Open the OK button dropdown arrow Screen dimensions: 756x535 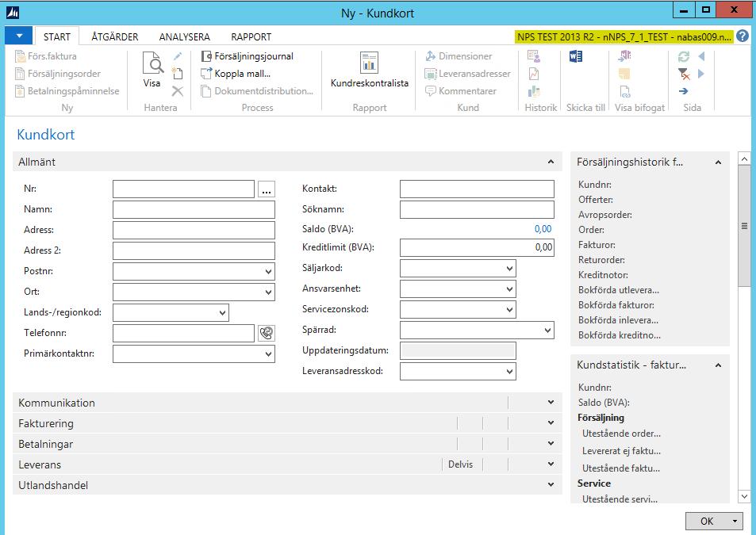coord(735,521)
